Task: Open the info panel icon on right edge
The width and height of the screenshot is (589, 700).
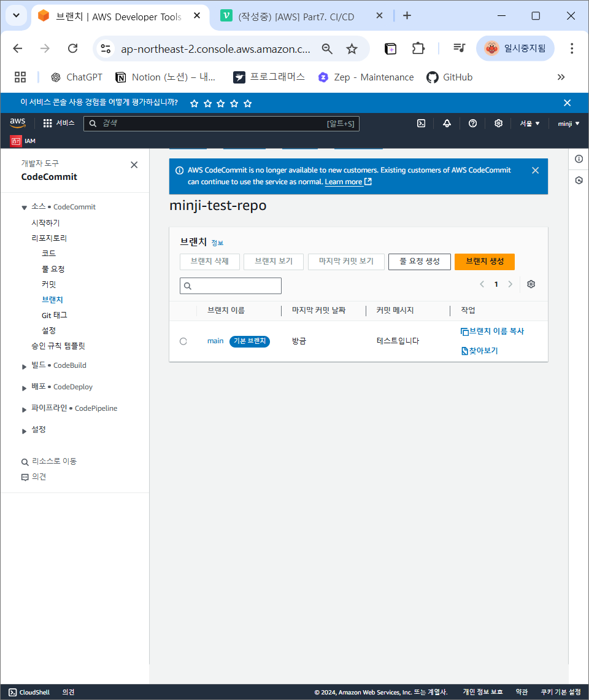Action: [579, 159]
